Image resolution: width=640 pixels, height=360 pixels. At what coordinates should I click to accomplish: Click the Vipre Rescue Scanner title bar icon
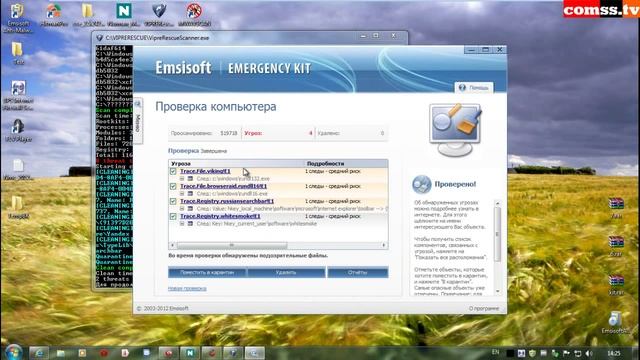click(x=99, y=38)
